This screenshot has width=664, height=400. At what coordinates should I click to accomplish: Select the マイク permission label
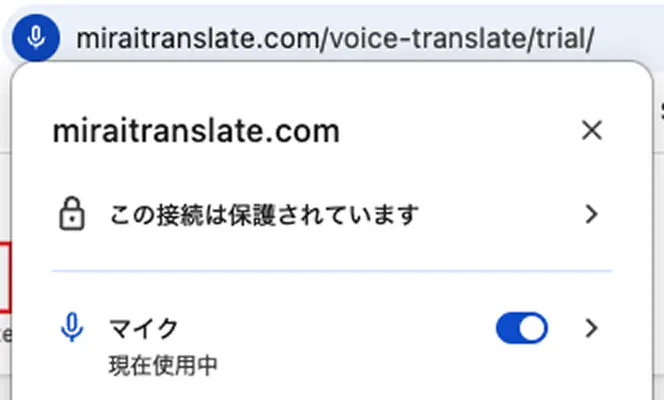[x=144, y=328]
